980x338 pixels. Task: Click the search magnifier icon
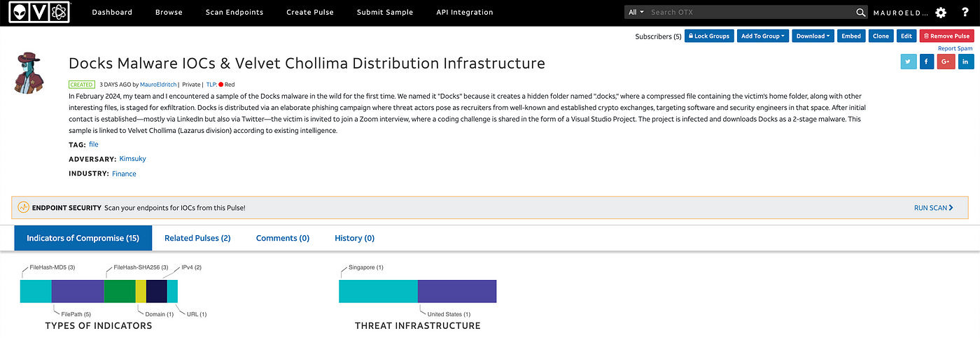pyautogui.click(x=861, y=13)
